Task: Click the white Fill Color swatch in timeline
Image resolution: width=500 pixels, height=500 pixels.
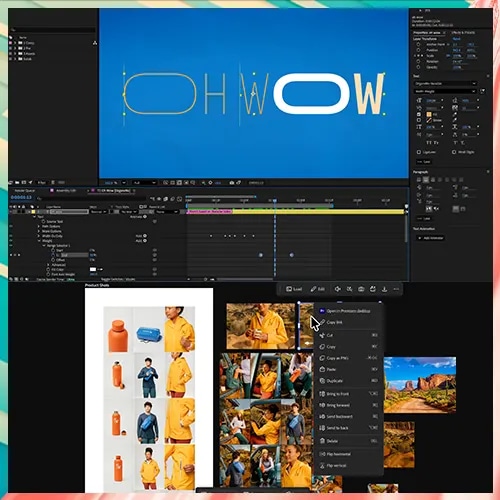Action: coord(93,269)
